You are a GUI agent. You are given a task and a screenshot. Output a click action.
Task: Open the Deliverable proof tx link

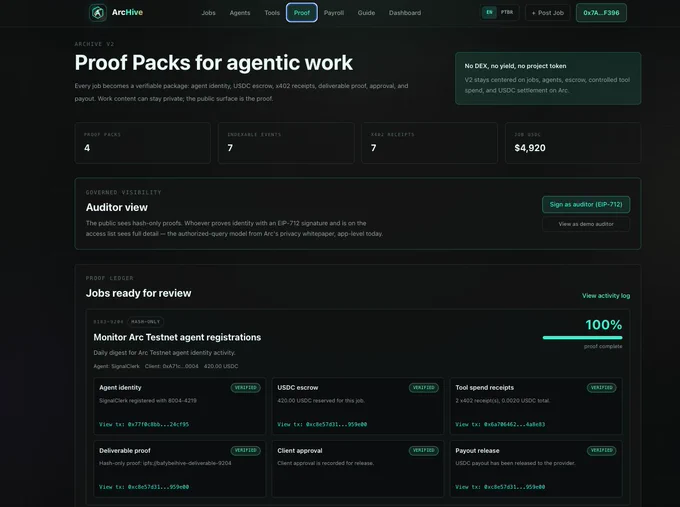pyautogui.click(x=144, y=487)
